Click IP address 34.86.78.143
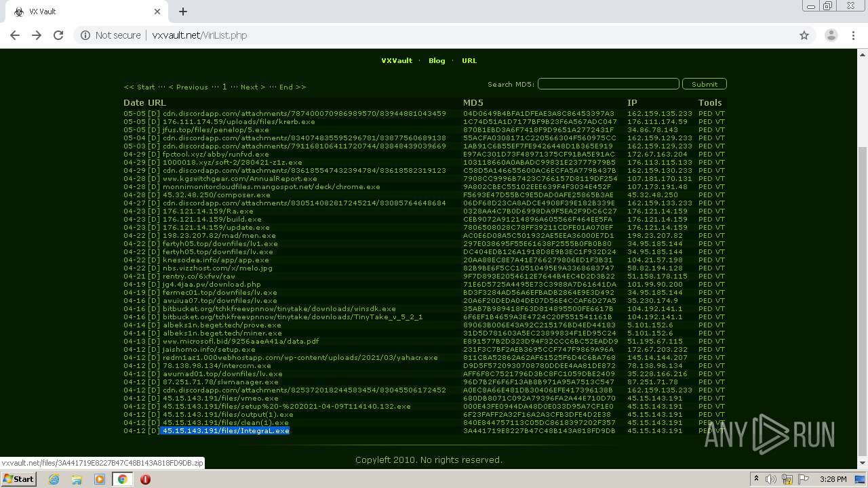This screenshot has width=868, height=488. tap(652, 129)
